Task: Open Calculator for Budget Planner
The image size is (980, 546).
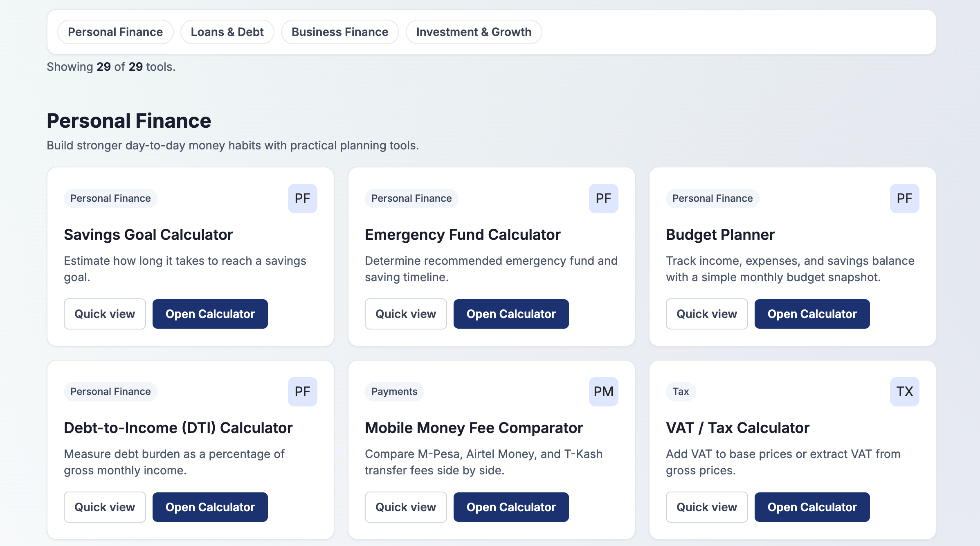Action: click(x=812, y=314)
